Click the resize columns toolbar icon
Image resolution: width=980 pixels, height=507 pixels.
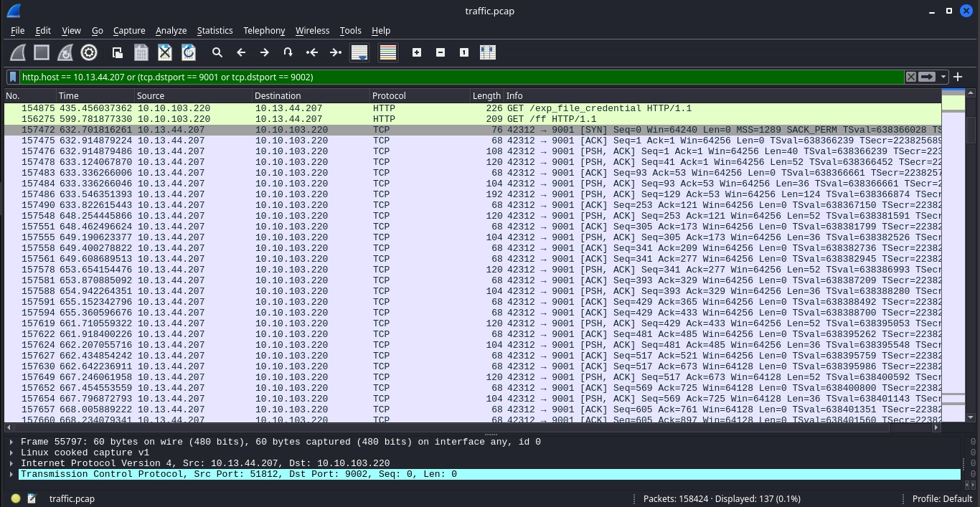point(488,52)
